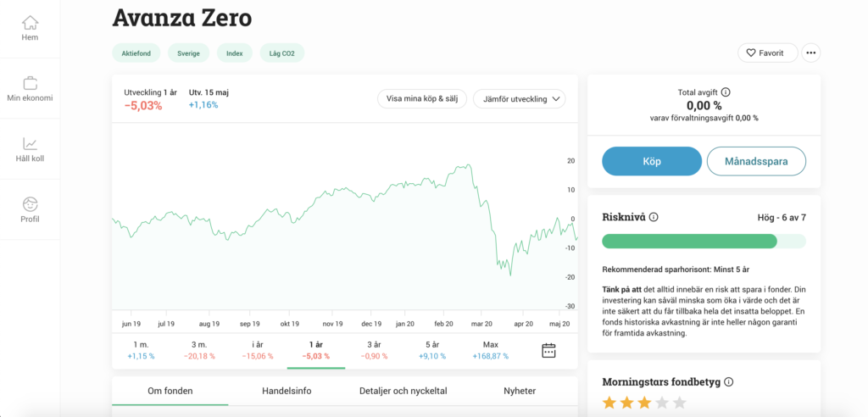Viewport: 868px width, 417px height.
Task: Open the Hem home icon
Action: click(x=30, y=23)
